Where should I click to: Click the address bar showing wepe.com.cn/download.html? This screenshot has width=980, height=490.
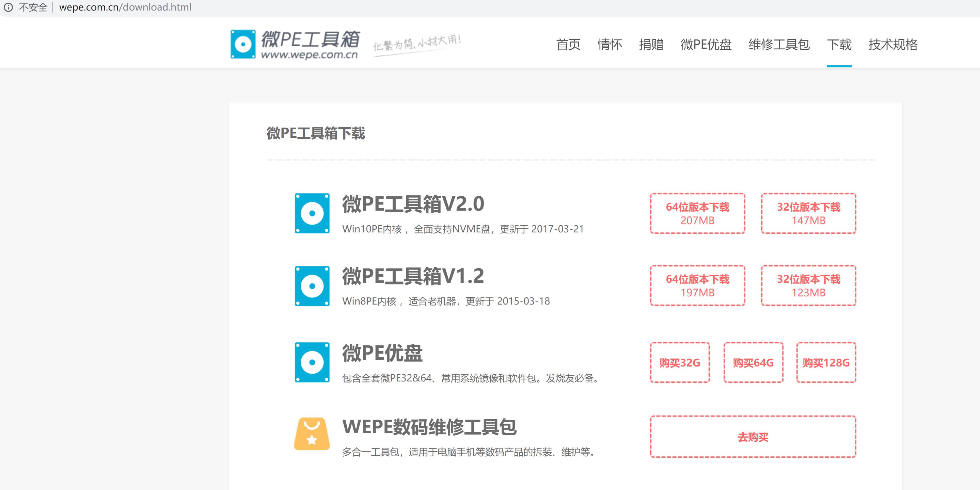coord(126,7)
